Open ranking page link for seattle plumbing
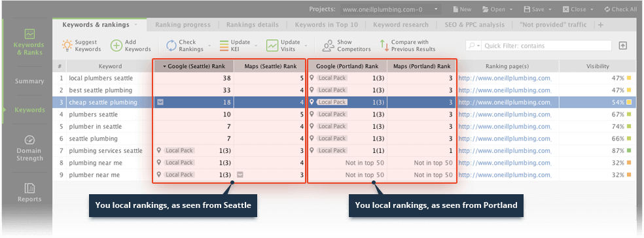The width and height of the screenshot is (644, 238). pos(505,139)
